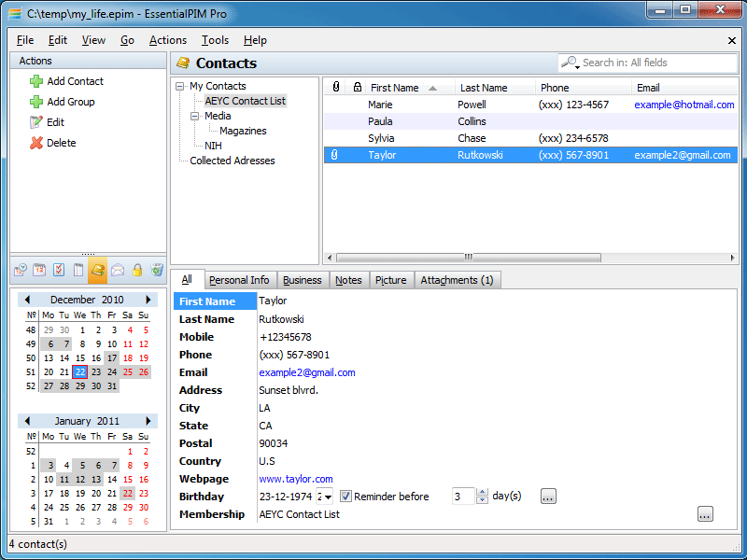Open the Mail envelope module
The image size is (747, 560).
[118, 271]
